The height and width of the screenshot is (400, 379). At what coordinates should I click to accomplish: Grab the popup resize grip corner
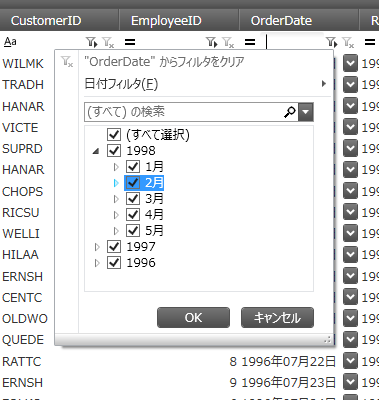328,340
